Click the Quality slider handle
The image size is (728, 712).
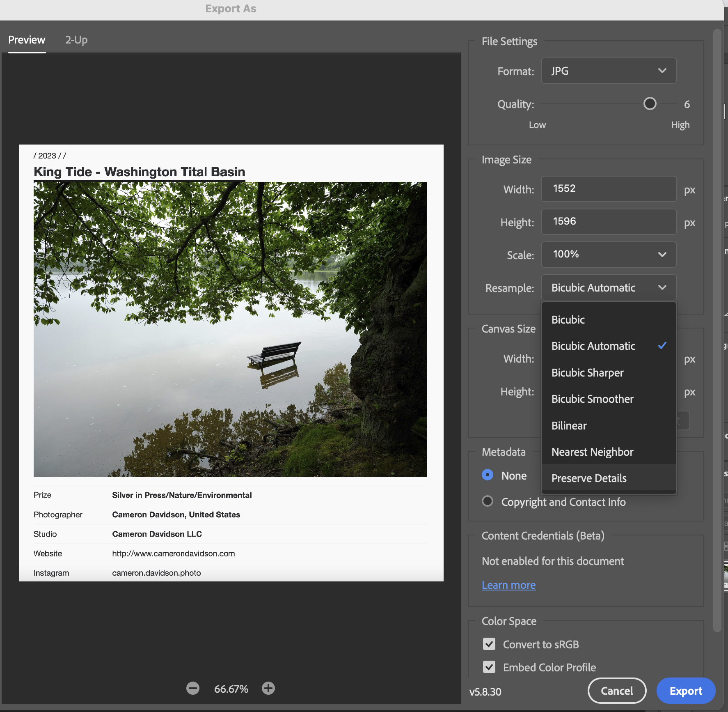coord(650,104)
